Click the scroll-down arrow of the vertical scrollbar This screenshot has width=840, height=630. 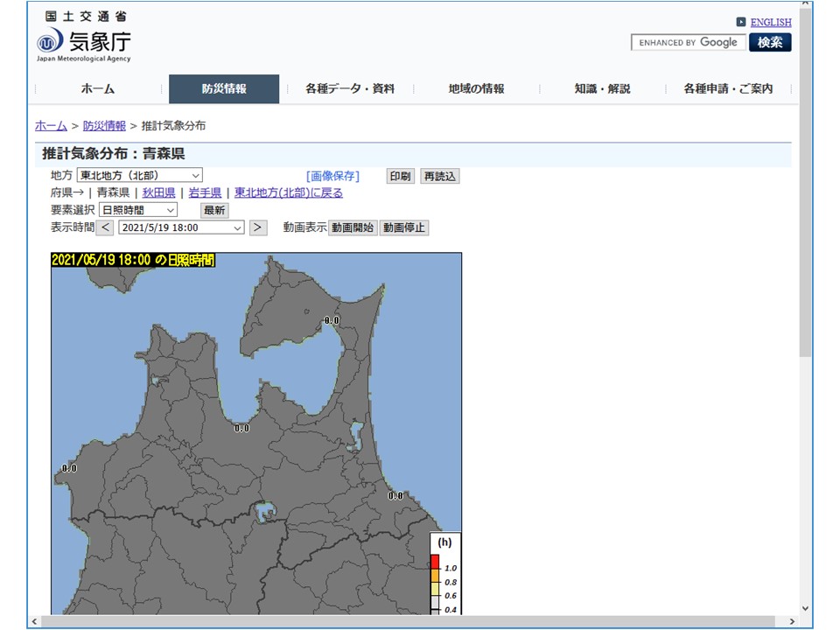805,608
